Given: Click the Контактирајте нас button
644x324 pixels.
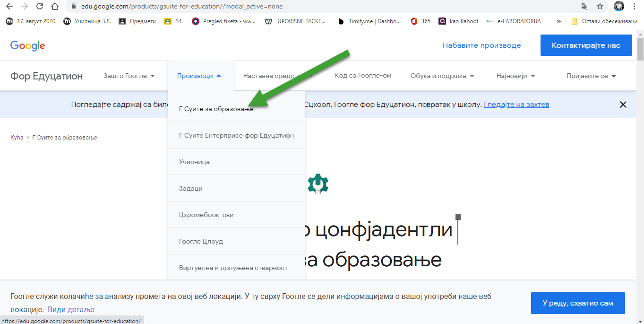Looking at the screenshot, I should tap(586, 45).
